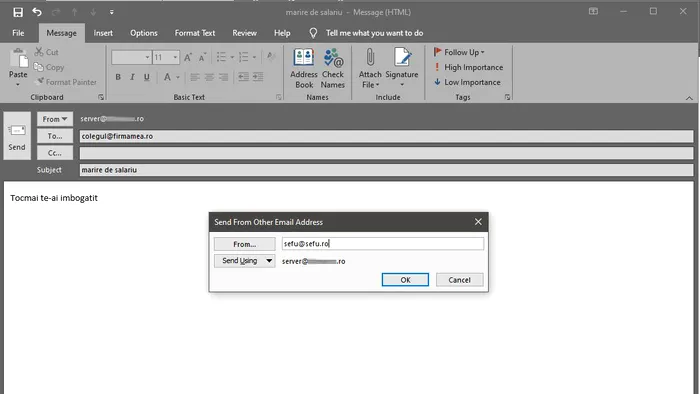Image resolution: width=700 pixels, height=394 pixels.
Task: Click the message text 'Tocmai te-ai imbogatit'
Action: 54,198
